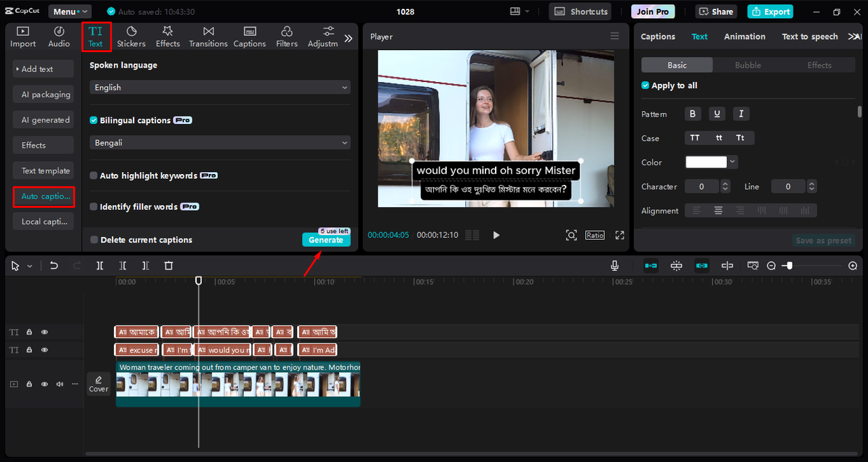Click the Join Pro button
868x462 pixels.
(653, 12)
